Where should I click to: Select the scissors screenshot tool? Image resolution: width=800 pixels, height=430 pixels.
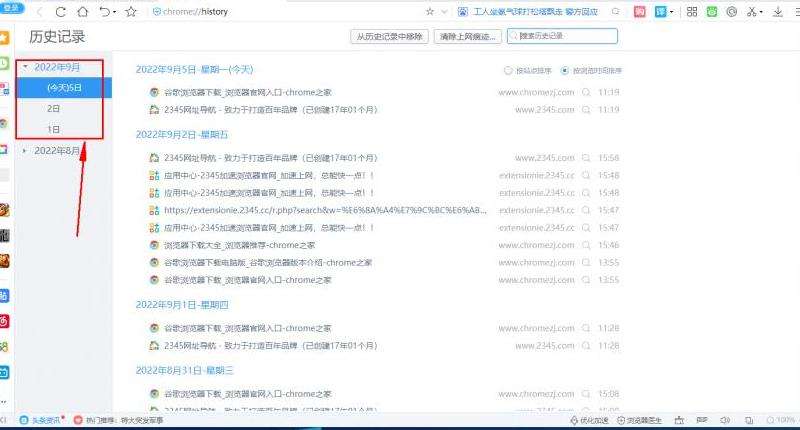[751, 12]
